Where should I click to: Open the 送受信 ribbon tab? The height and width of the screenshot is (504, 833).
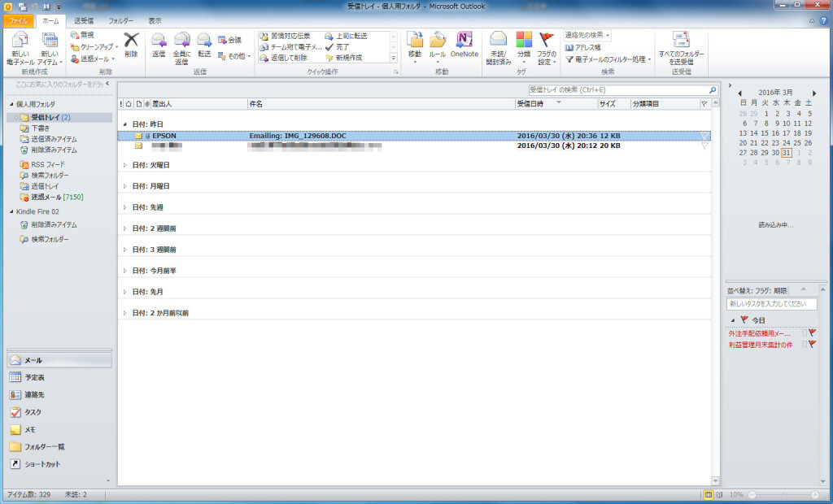point(82,20)
